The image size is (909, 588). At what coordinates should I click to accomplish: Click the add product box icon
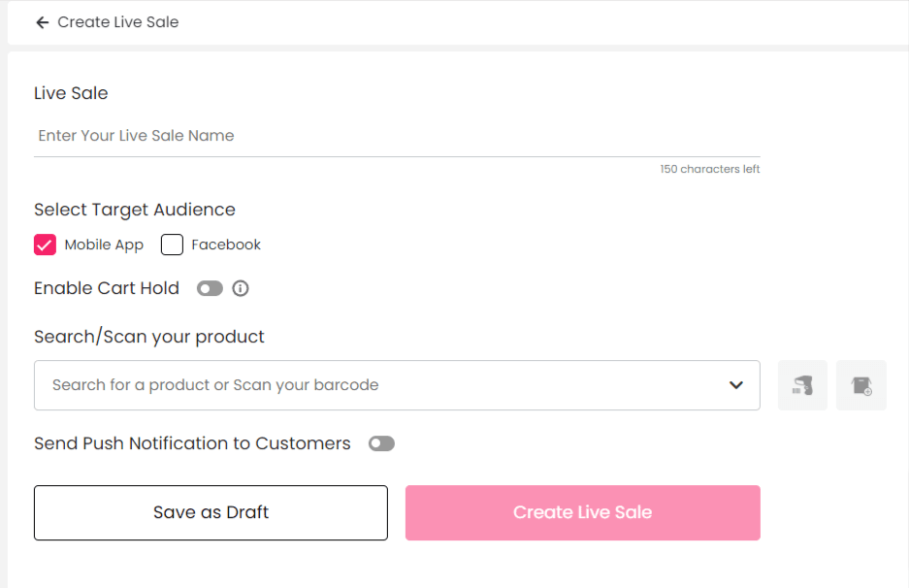pos(860,385)
